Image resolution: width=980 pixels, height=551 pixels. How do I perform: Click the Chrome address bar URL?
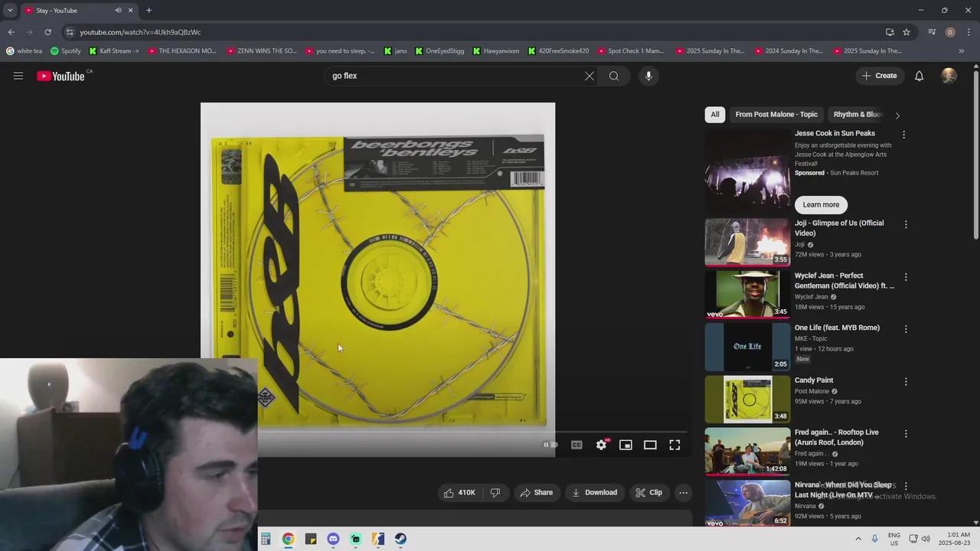click(x=140, y=32)
